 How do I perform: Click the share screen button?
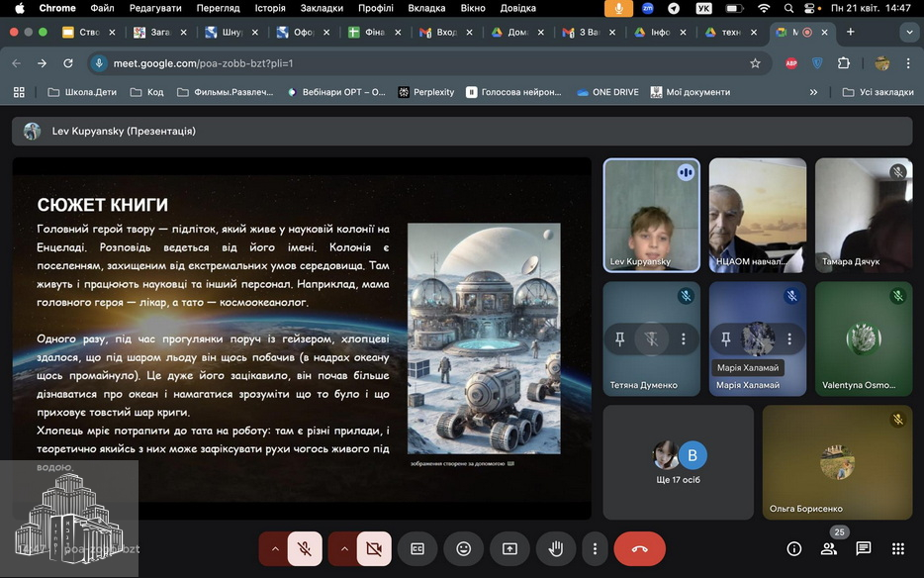[509, 548]
